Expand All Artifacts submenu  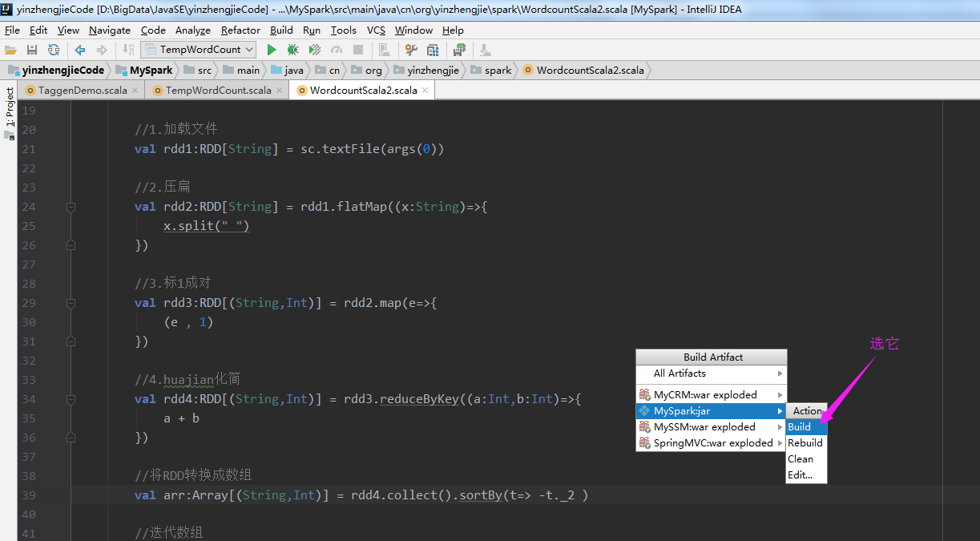click(711, 373)
